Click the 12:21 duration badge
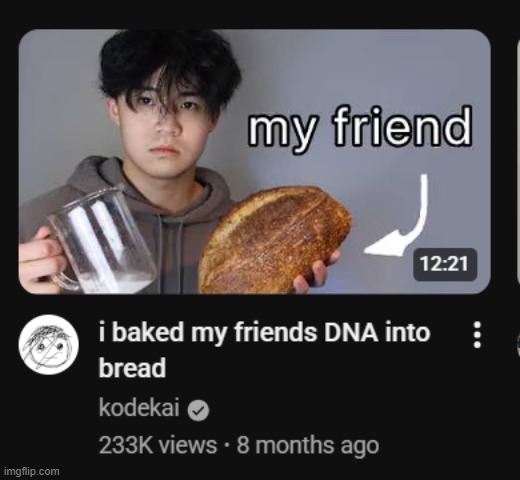Viewport: 520px width, 480px height. 445,264
